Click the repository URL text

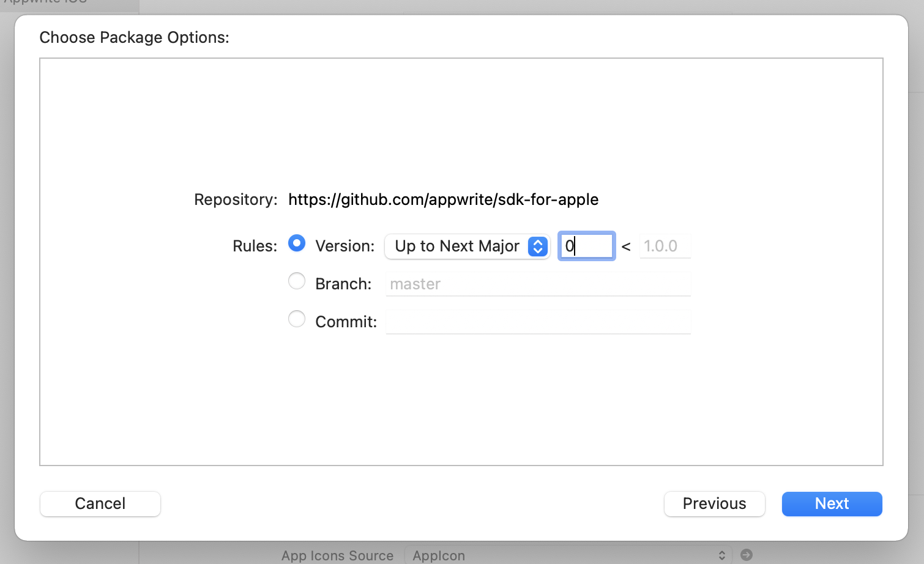click(443, 200)
